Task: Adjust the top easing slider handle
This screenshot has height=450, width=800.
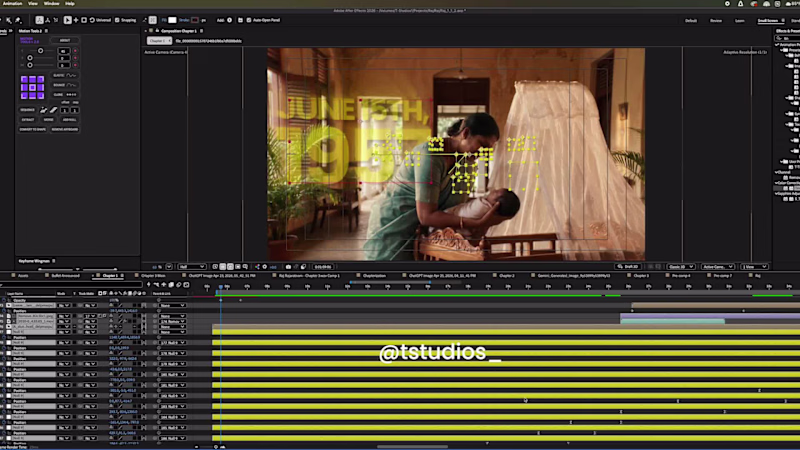Action: (40, 51)
